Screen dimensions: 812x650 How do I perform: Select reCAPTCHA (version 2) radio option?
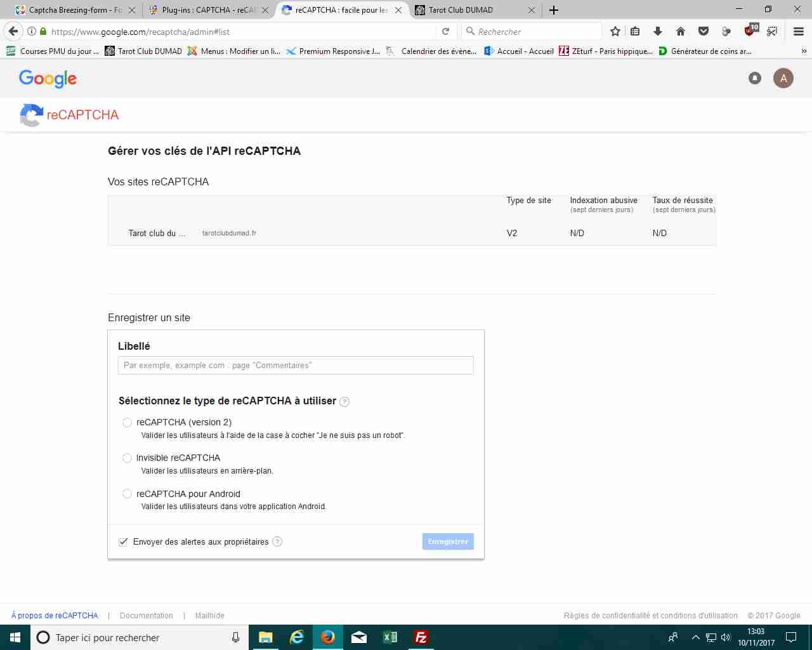click(127, 422)
